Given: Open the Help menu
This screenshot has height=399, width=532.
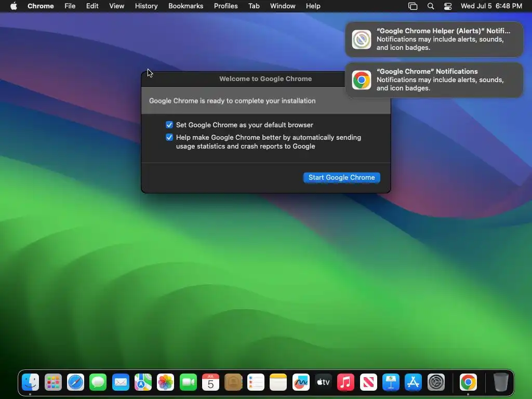Looking at the screenshot, I should click(x=313, y=6).
